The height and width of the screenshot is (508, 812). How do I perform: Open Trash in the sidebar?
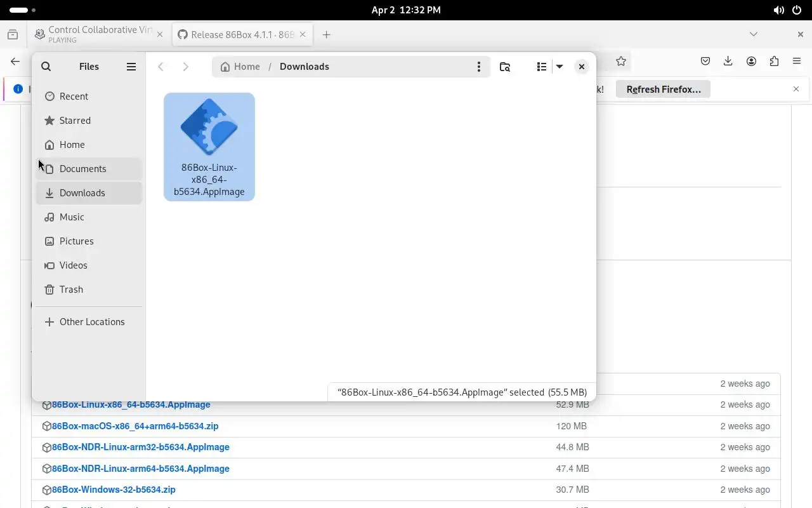tap(89, 289)
